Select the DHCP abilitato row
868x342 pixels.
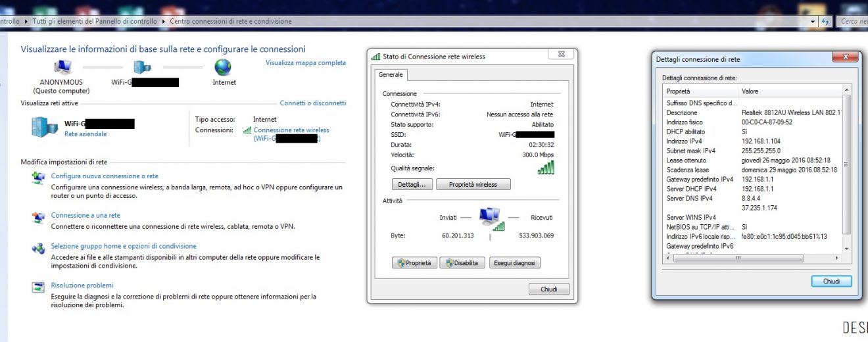(752, 132)
